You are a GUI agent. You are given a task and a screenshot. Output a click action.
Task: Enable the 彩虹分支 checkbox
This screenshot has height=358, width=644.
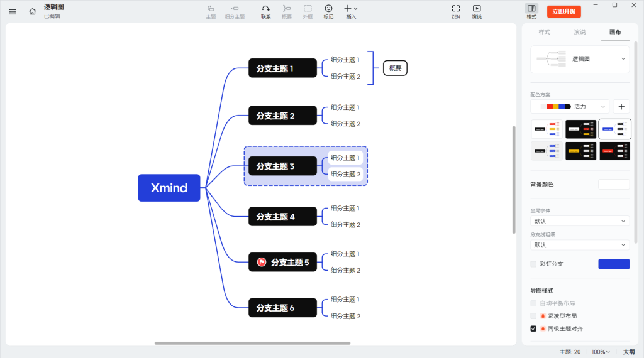click(533, 264)
